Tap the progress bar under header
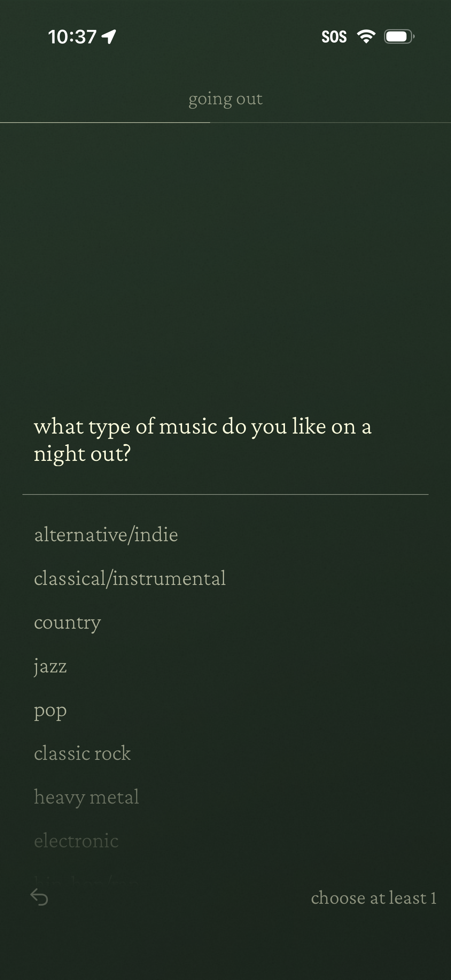 (225, 123)
